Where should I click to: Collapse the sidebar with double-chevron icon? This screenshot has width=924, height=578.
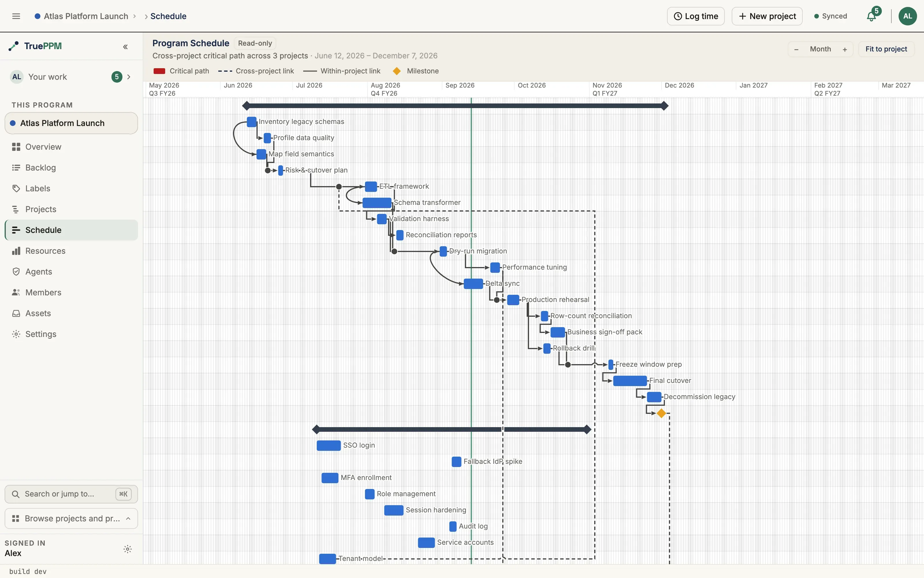[x=125, y=47]
